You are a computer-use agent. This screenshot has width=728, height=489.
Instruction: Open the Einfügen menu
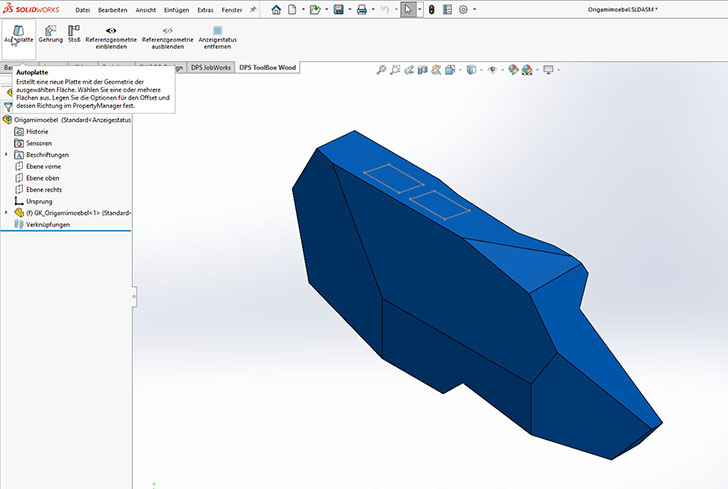176,10
